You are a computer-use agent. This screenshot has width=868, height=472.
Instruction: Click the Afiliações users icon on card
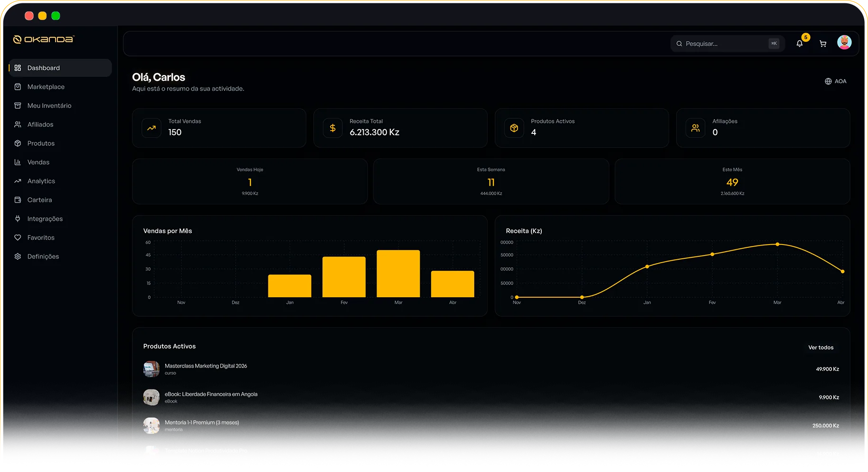coord(696,128)
